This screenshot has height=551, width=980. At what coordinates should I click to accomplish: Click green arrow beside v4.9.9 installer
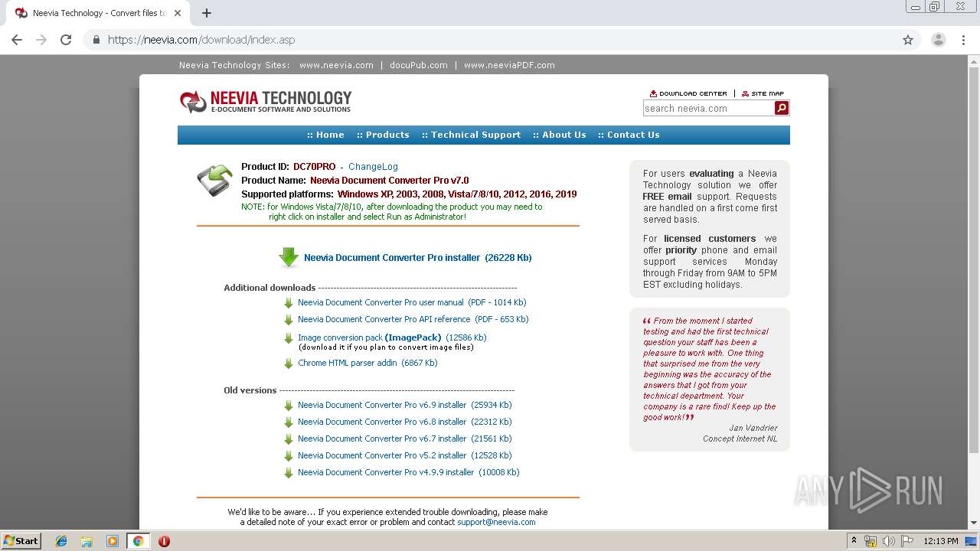[x=289, y=473]
